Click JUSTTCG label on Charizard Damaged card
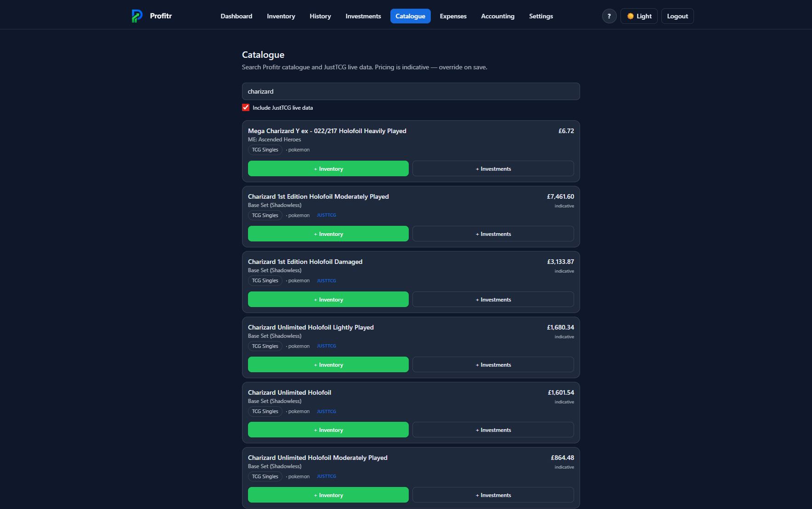The image size is (812, 509). pos(327,280)
